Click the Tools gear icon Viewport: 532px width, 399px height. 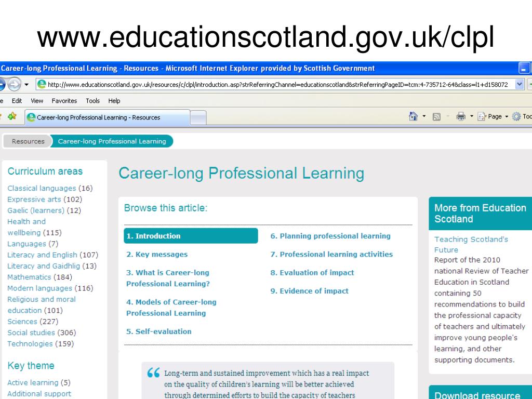click(x=516, y=116)
